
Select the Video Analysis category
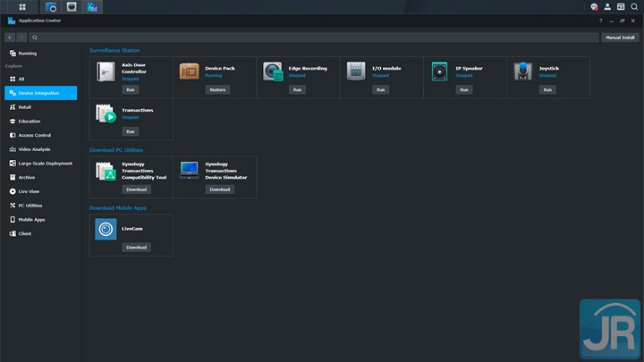36,149
